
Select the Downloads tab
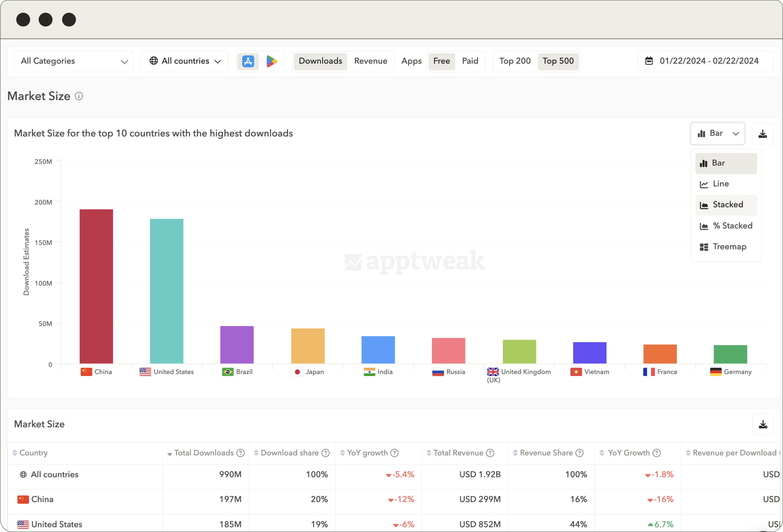coord(320,61)
